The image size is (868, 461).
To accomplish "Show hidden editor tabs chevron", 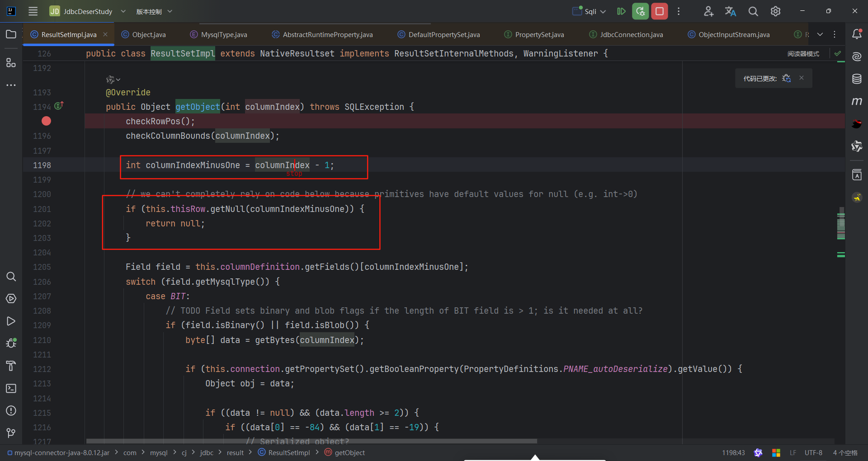I will point(820,34).
